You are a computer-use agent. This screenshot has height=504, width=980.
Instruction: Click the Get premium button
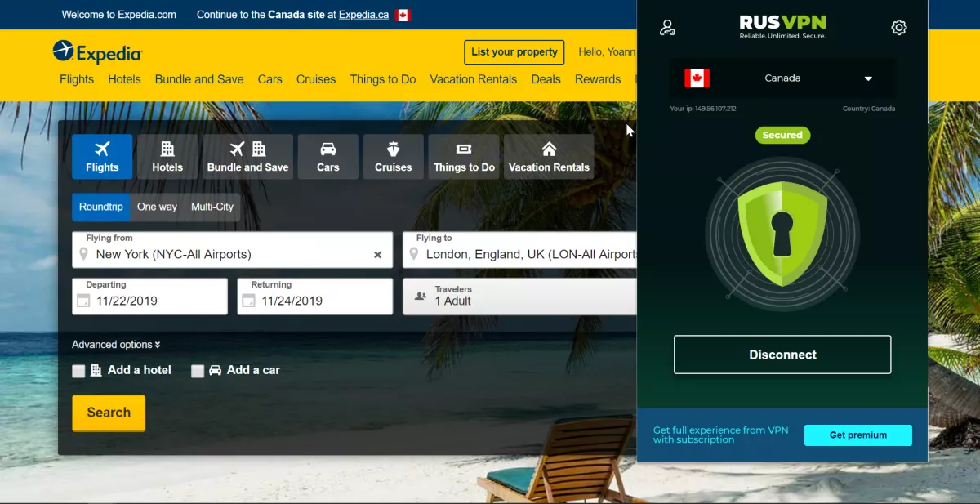click(857, 435)
